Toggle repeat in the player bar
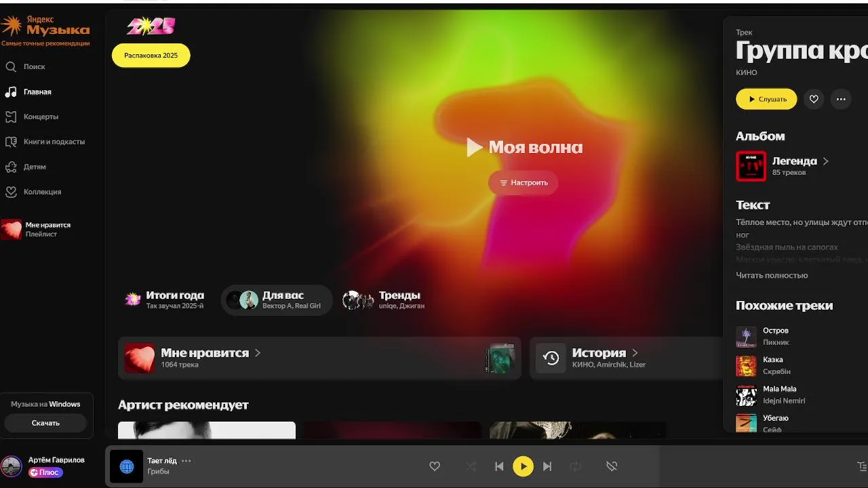Image resolution: width=868 pixels, height=488 pixels. 576,466
